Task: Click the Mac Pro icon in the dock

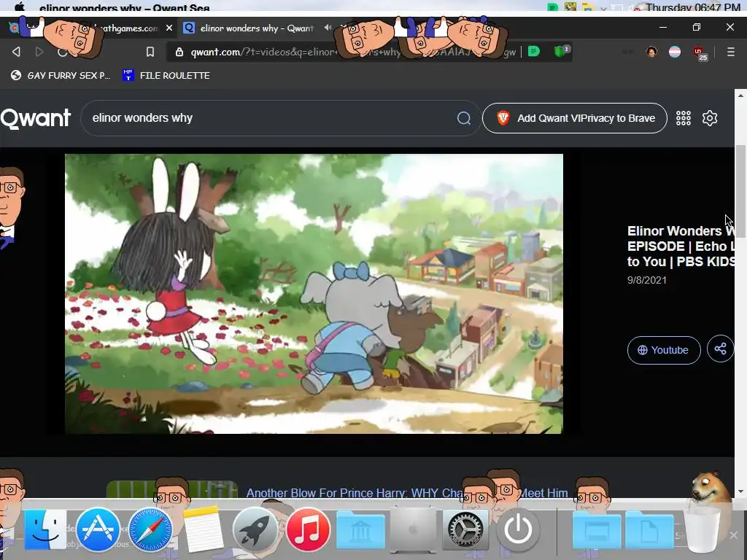Action: coord(413,529)
